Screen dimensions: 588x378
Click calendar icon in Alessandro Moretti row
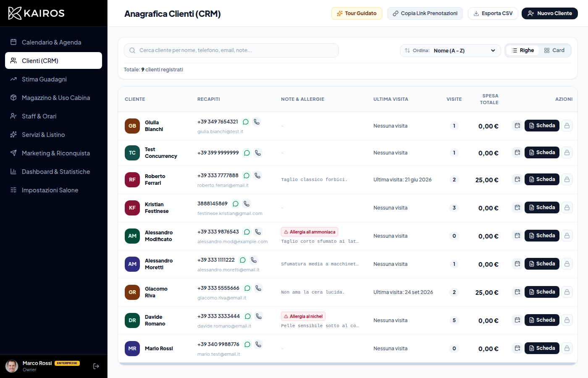pyautogui.click(x=517, y=264)
